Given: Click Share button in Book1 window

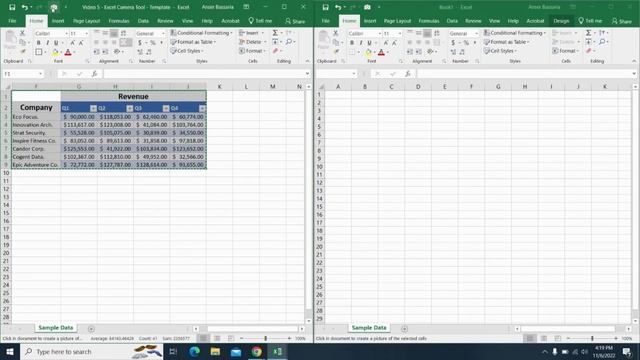Looking at the screenshot, I should (x=621, y=21).
